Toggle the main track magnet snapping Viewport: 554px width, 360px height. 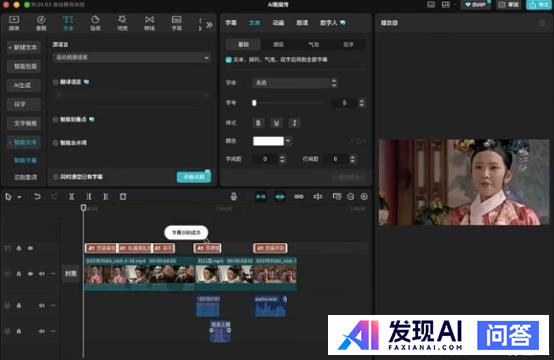(261, 196)
